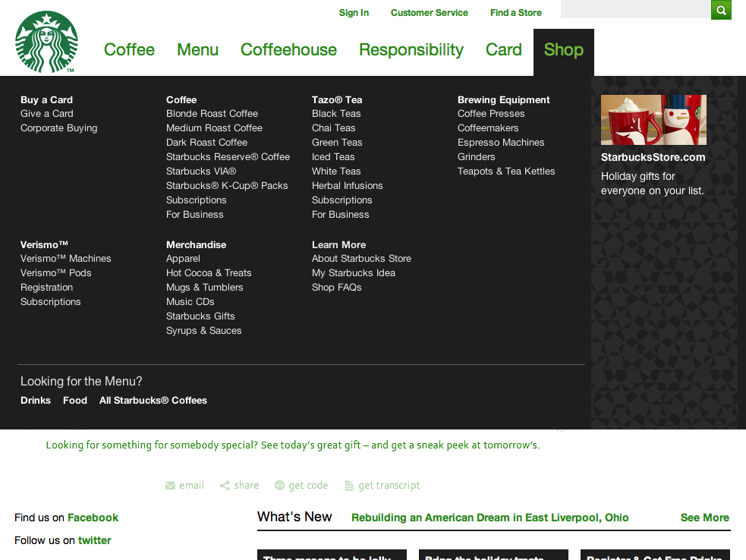The width and height of the screenshot is (746, 560).
Task: Go to Verismo™ Pods
Action: point(55,273)
